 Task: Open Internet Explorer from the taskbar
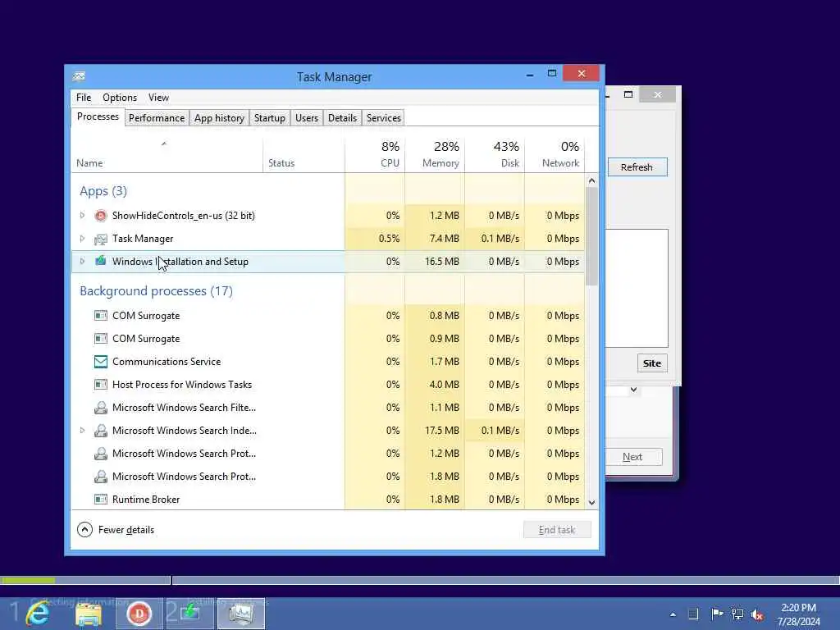tap(38, 614)
